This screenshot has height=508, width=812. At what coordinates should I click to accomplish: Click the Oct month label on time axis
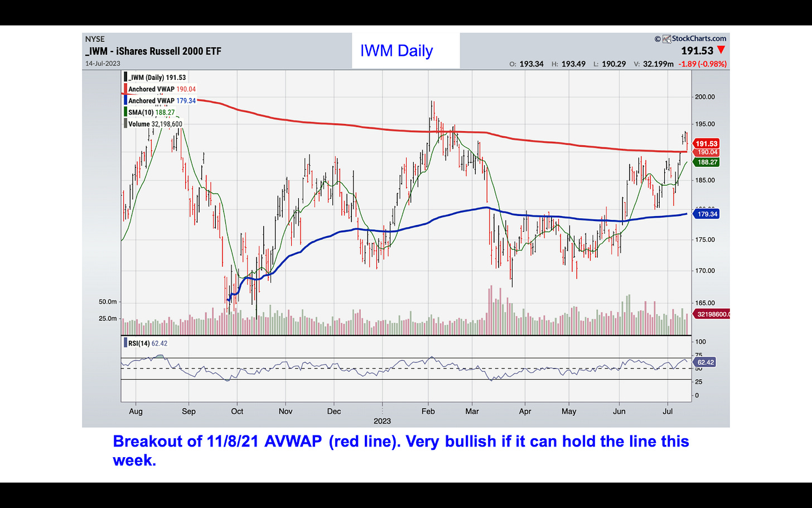point(237,411)
